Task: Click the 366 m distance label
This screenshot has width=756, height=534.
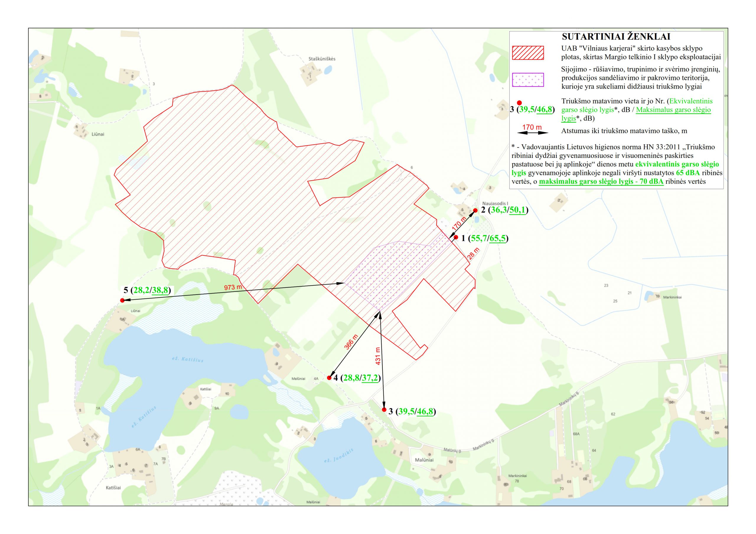Action: [x=351, y=342]
